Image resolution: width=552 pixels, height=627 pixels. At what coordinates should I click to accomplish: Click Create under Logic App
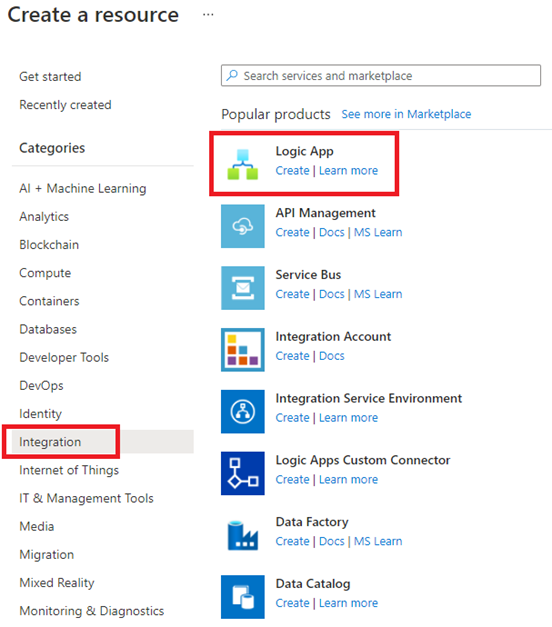pos(292,171)
